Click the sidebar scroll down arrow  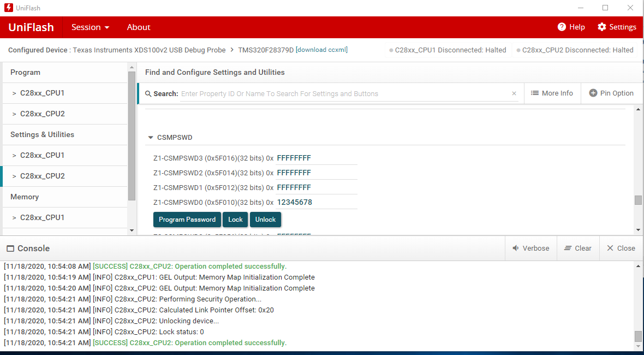click(132, 230)
